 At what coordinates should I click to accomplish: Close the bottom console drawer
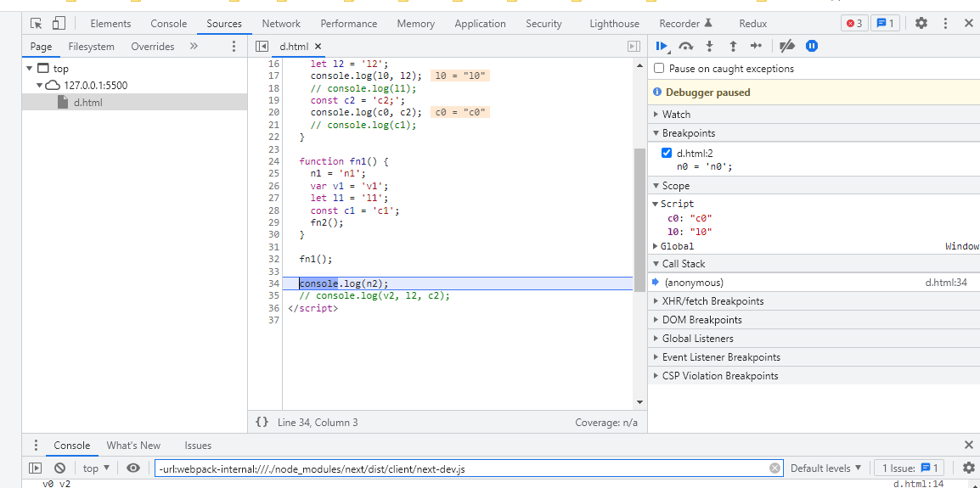(969, 446)
